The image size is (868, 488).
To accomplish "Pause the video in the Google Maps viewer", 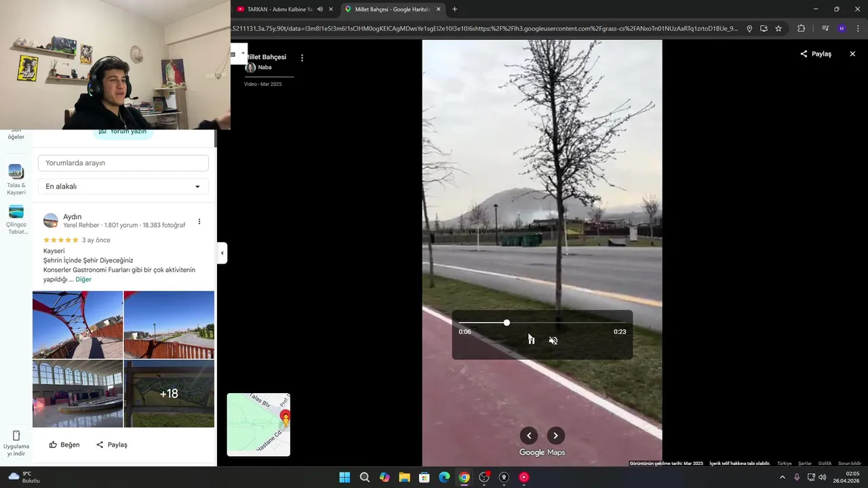I will click(532, 340).
